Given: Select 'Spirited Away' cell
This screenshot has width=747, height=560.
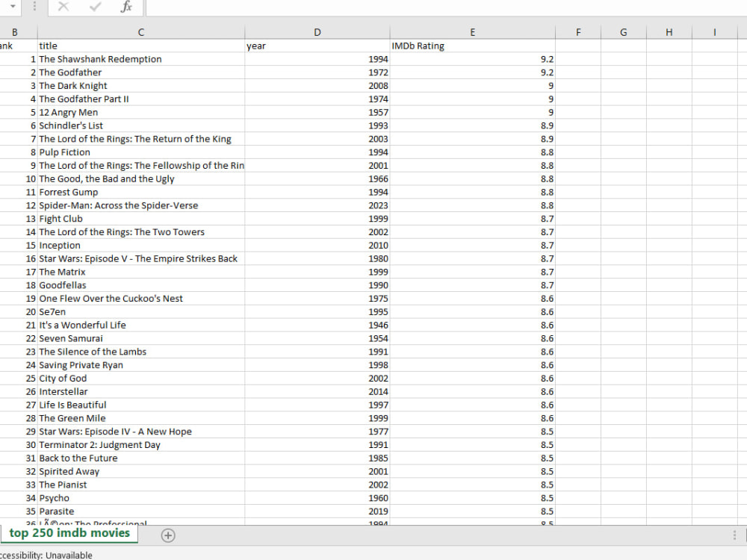Looking at the screenshot, I should [141, 471].
